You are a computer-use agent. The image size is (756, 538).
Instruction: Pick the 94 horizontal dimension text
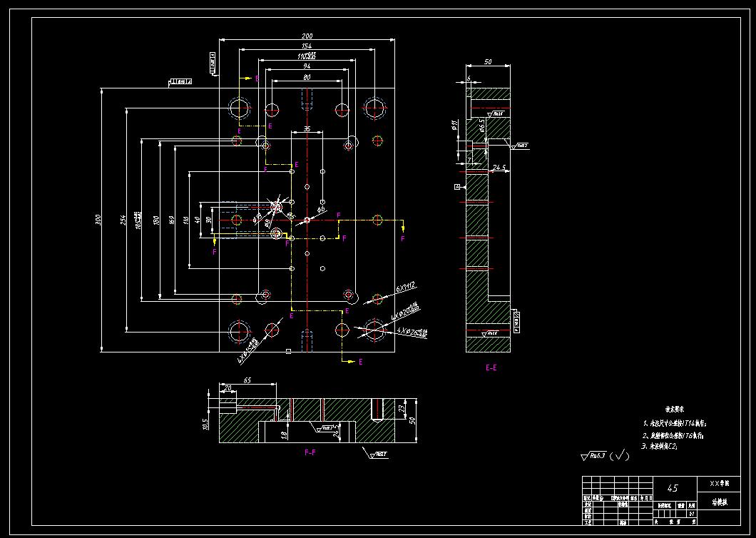point(307,66)
